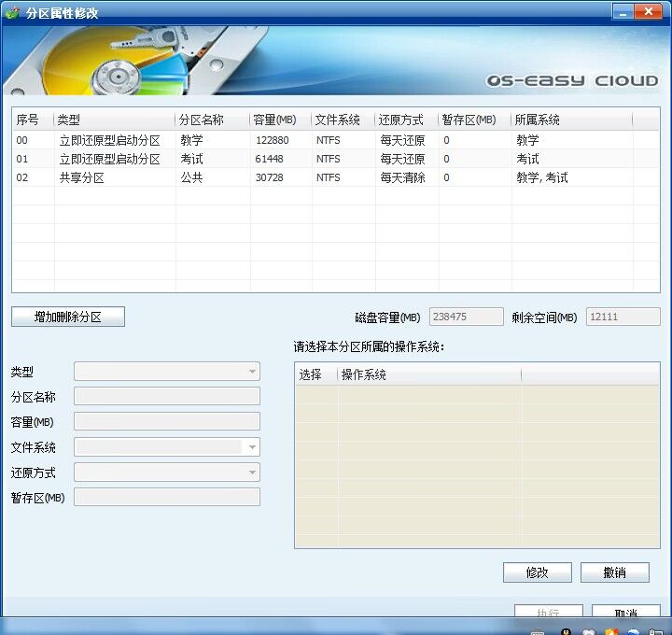The height and width of the screenshot is (635, 672).
Task: Select the 共享分区 row named 公共
Action: [280, 177]
